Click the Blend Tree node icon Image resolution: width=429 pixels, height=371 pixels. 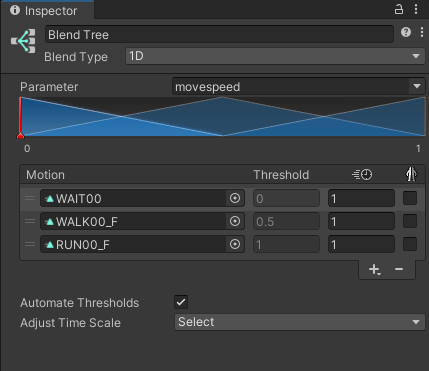pyautogui.click(x=23, y=41)
